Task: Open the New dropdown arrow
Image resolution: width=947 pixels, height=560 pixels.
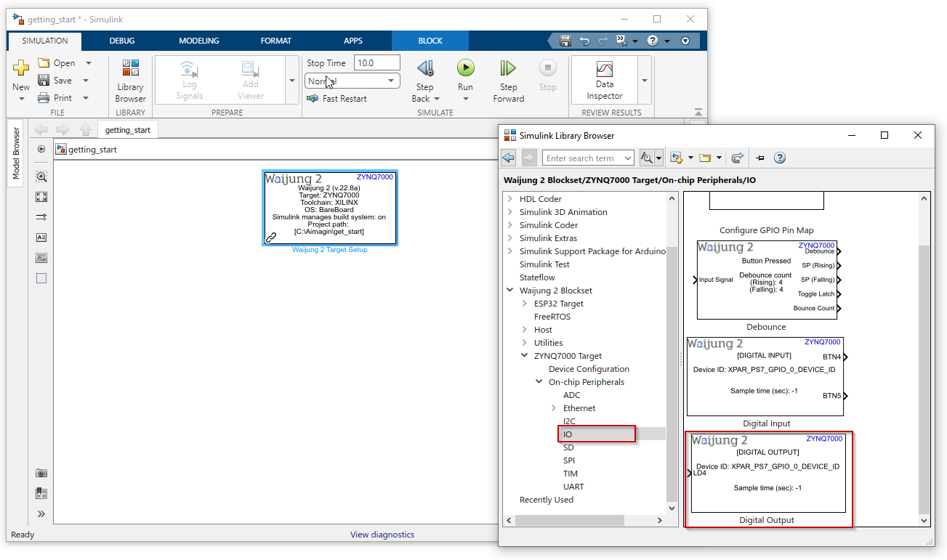Action: 21,99
